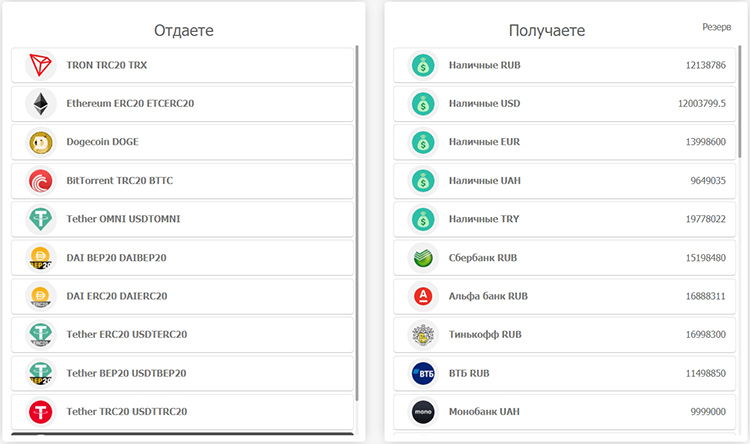Screen dimensions: 750x444
Task: Select DAI ERC20 DAIERC20 option
Action: pos(116,296)
